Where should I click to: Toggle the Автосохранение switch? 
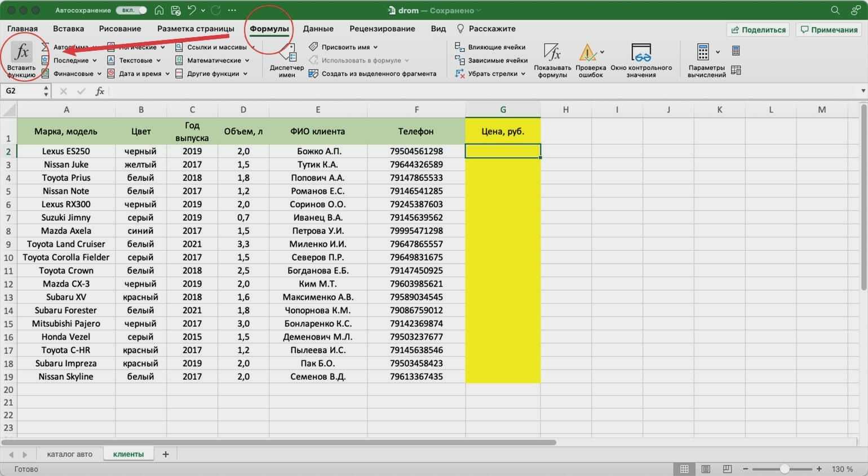click(131, 10)
